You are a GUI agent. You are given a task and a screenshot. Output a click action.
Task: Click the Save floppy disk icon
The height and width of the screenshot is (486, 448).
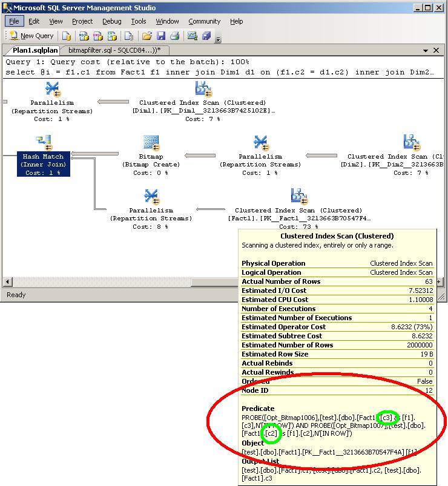(x=161, y=36)
